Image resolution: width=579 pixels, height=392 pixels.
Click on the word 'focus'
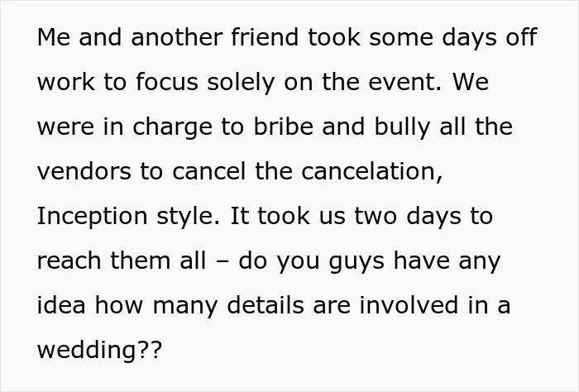167,82
